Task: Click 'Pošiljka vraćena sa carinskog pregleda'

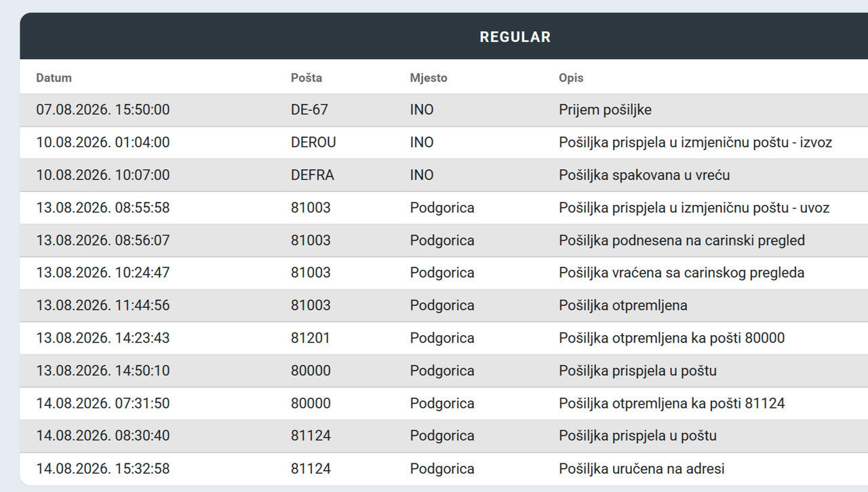Action: coord(682,273)
